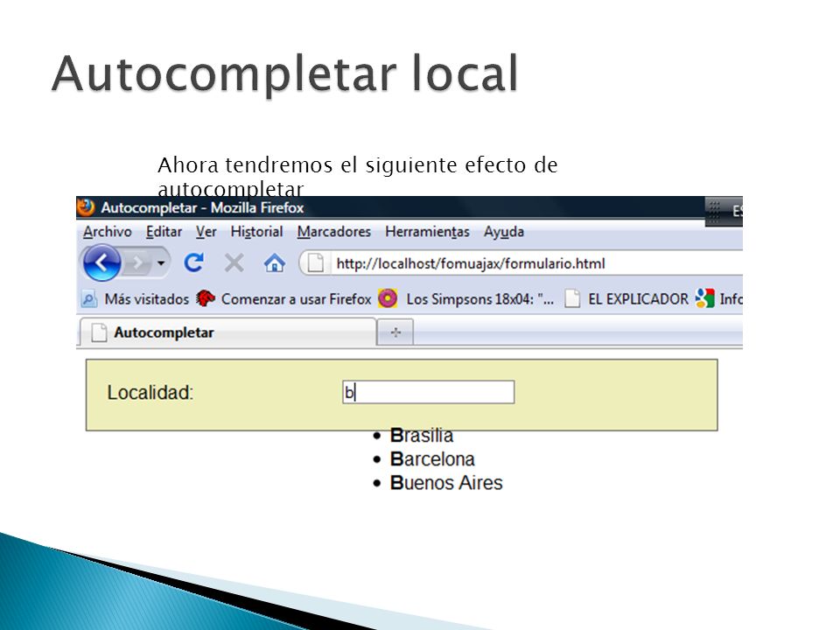Open the Ver menu
Image resolution: width=840 pixels, height=630 pixels.
click(x=206, y=232)
